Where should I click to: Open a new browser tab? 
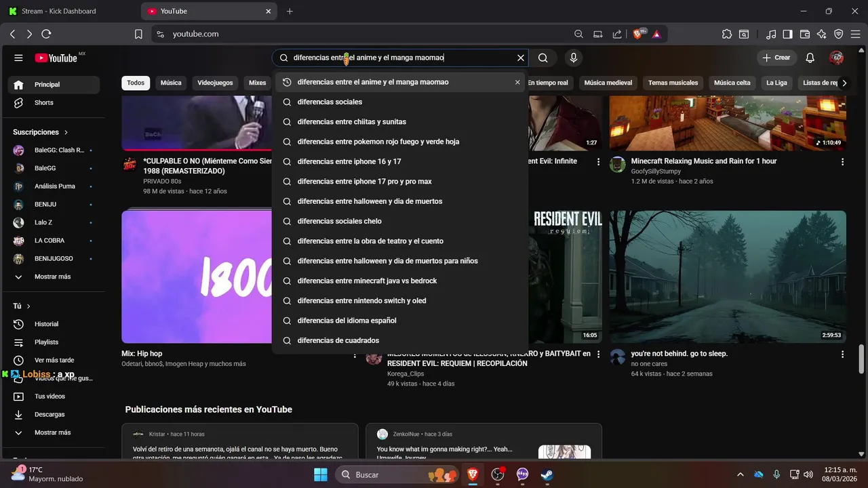pos(290,11)
